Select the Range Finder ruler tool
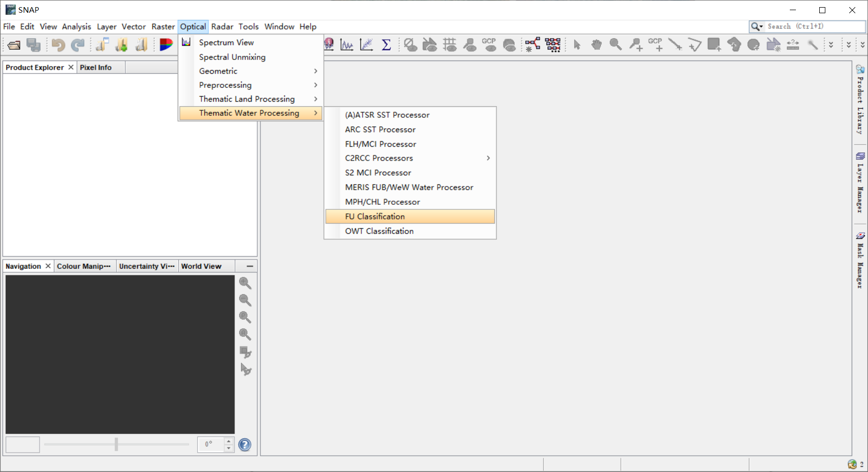 pos(793,45)
